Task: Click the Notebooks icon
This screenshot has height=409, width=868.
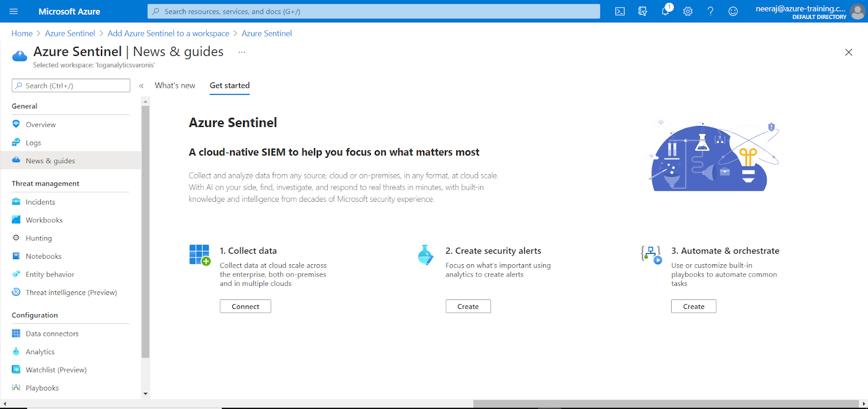Action: pyautogui.click(x=16, y=256)
